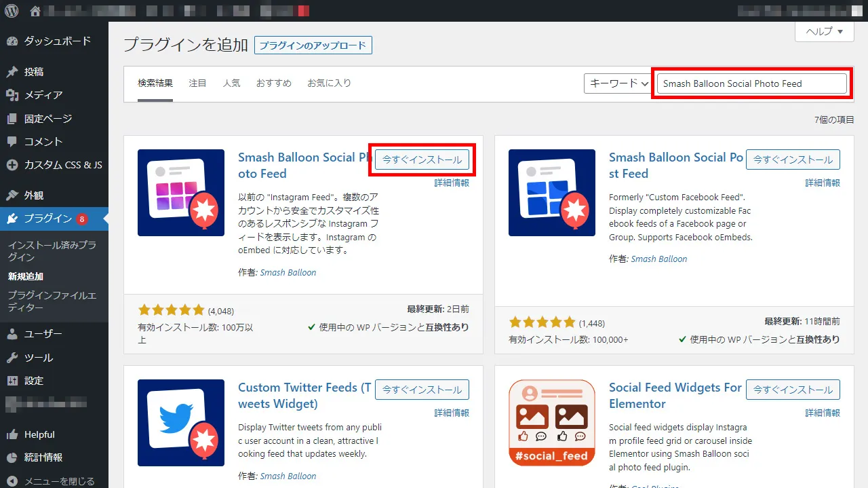Go to 投稿 posts section
Image resolution: width=868 pixels, height=488 pixels.
34,72
